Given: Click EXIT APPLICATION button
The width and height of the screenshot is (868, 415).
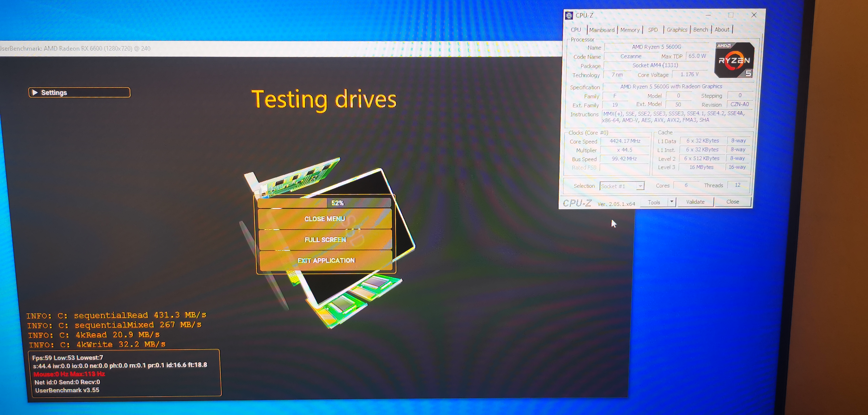Looking at the screenshot, I should coord(326,260).
